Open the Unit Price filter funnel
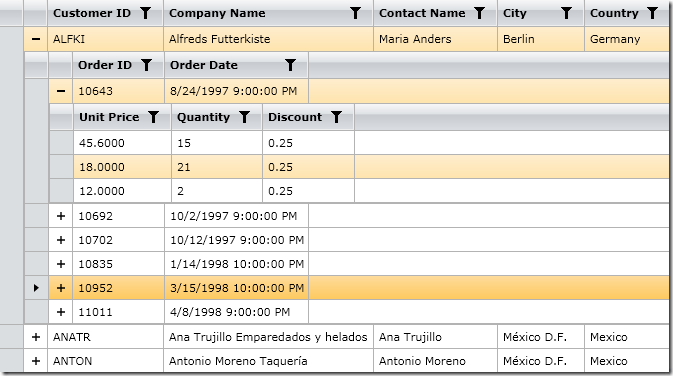The image size is (673, 376). (x=153, y=117)
